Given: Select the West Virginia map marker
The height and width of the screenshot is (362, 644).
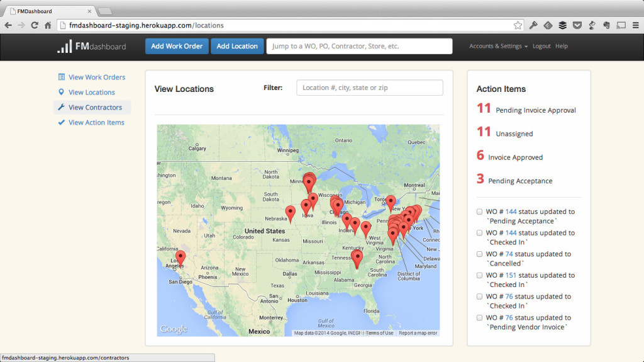Looking at the screenshot, I should click(x=365, y=229).
